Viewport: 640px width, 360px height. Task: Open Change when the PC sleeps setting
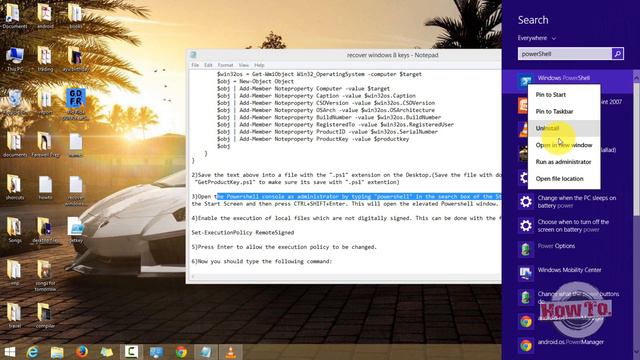coord(576,202)
